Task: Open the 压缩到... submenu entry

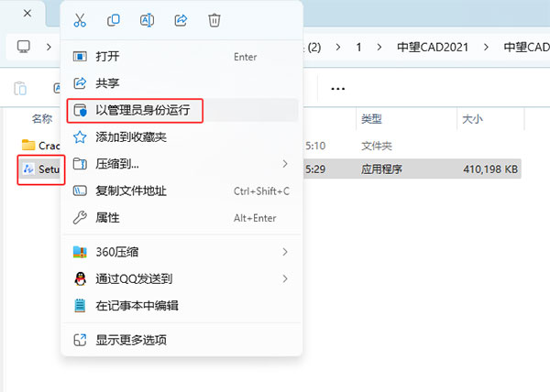Action: [181, 164]
